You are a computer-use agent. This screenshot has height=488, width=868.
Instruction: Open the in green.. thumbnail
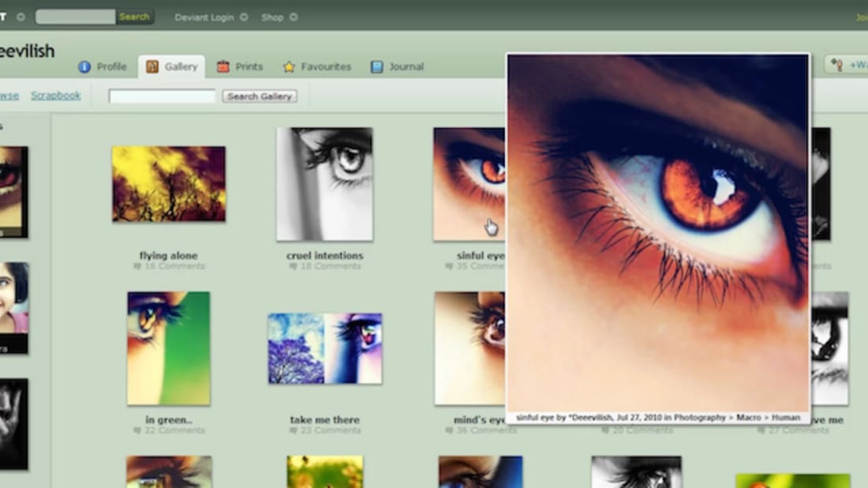(168, 348)
